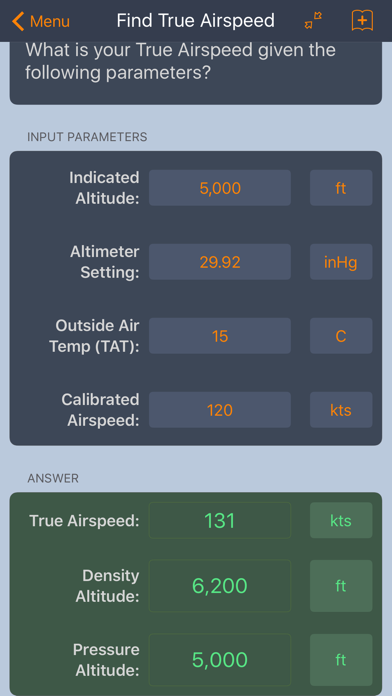
Task: Select the Pressure Altitude result 5,000
Action: click(220, 660)
